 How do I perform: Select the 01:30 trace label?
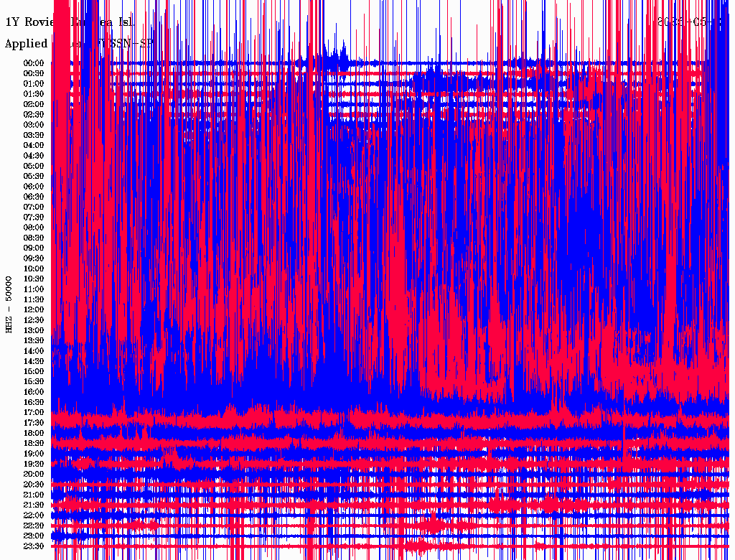coord(34,94)
